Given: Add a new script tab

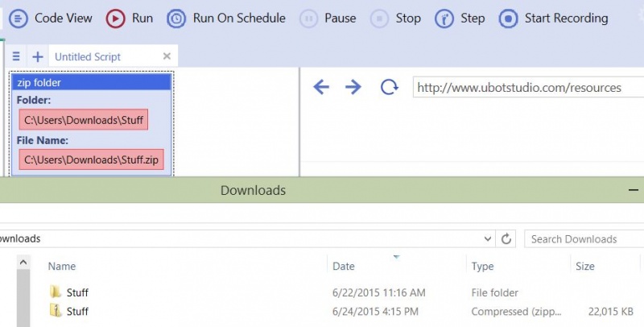Looking at the screenshot, I should tap(38, 56).
